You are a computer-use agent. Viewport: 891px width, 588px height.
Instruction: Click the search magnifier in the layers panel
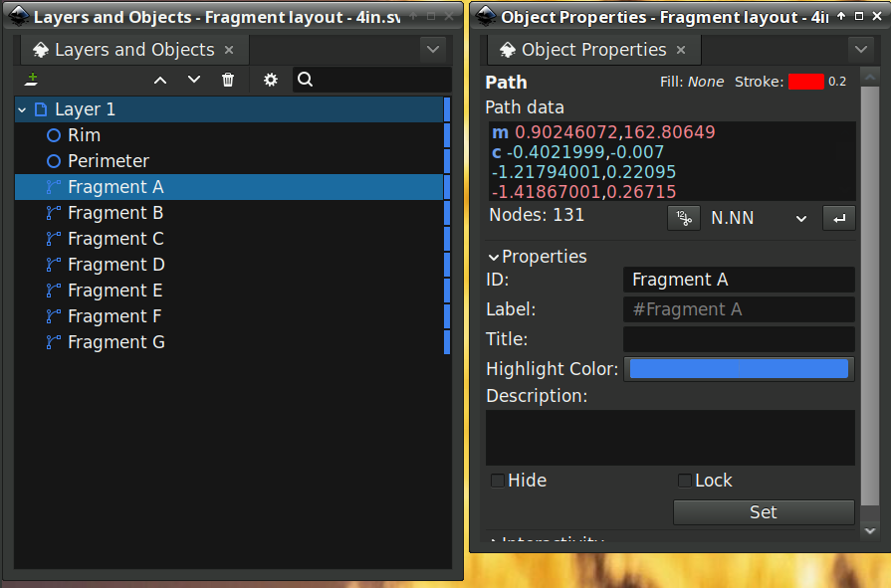point(305,80)
